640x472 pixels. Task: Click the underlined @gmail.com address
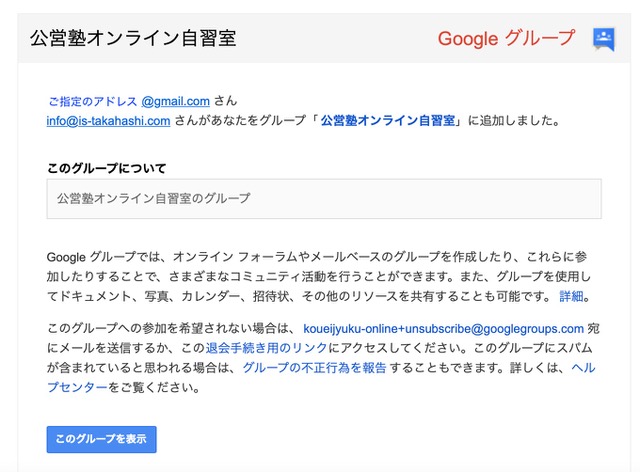[176, 101]
